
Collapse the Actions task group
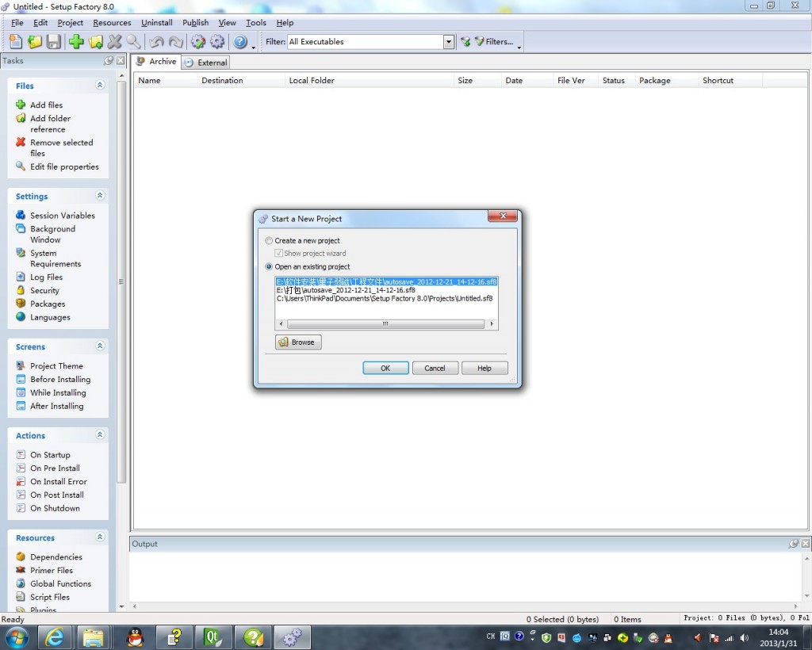(100, 434)
